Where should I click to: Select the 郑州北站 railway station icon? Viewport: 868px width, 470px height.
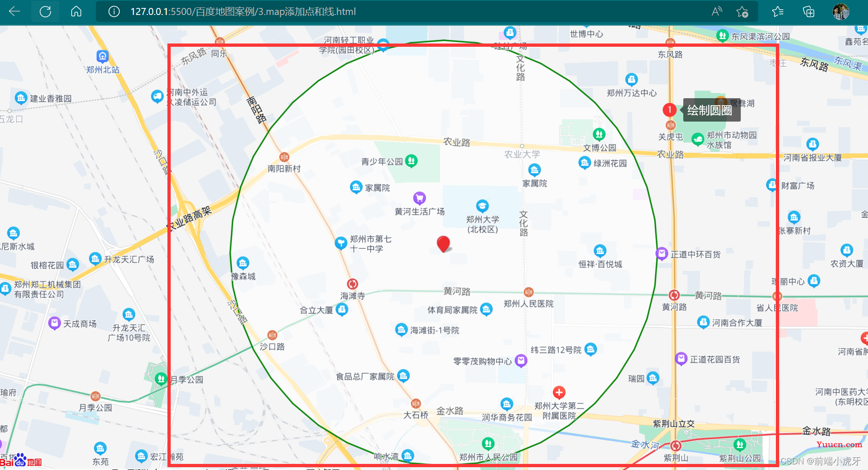click(102, 57)
